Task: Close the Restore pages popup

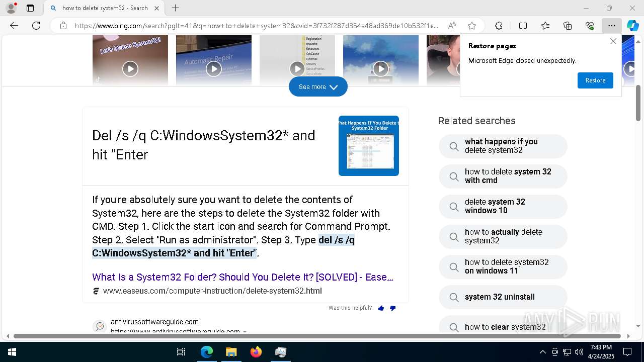Action: pyautogui.click(x=613, y=41)
